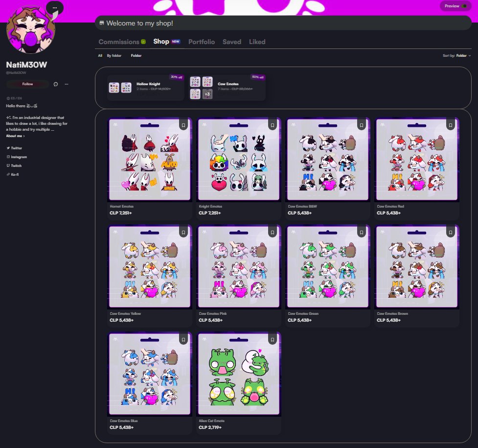Image resolution: width=478 pixels, height=448 pixels.
Task: Select the Folder filter option
Action: point(136,55)
